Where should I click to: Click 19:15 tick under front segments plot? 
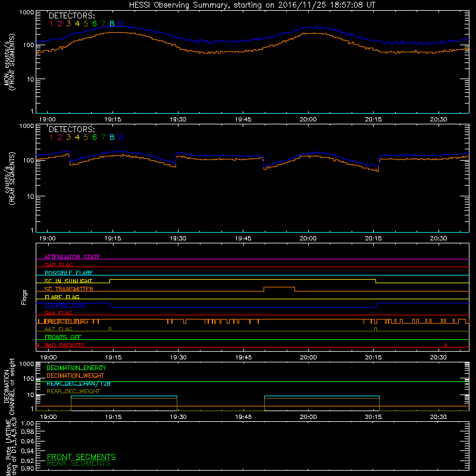click(x=112, y=120)
